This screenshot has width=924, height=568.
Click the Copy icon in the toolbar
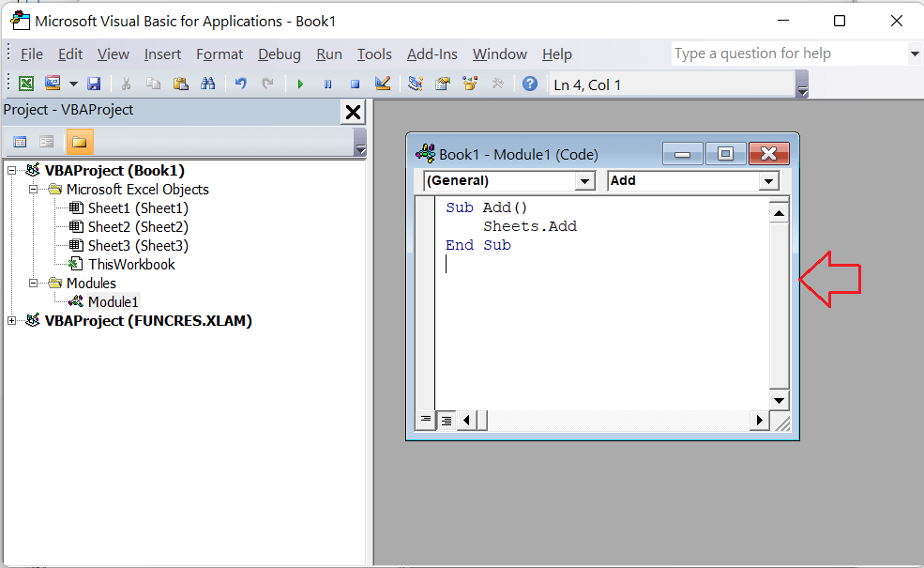tap(153, 84)
